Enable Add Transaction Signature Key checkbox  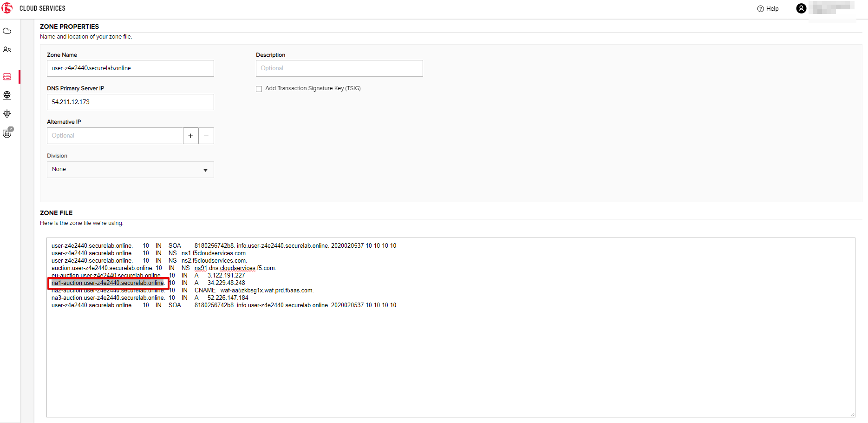point(259,89)
